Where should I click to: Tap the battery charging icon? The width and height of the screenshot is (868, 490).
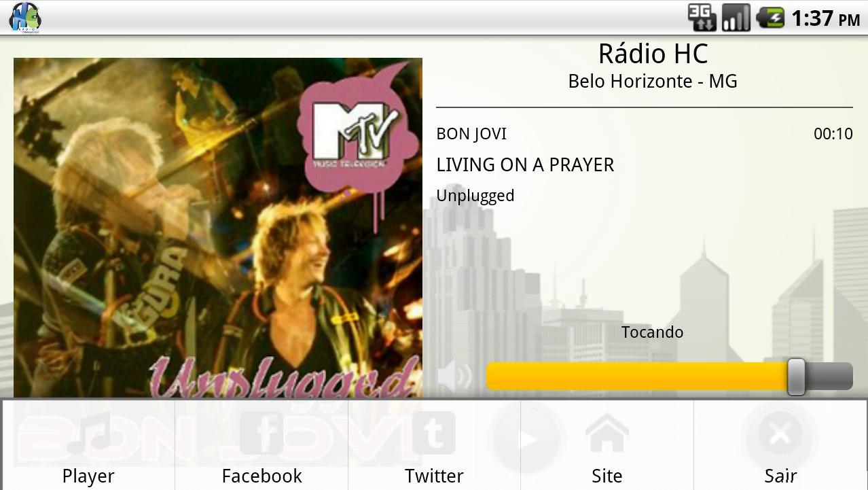(770, 18)
